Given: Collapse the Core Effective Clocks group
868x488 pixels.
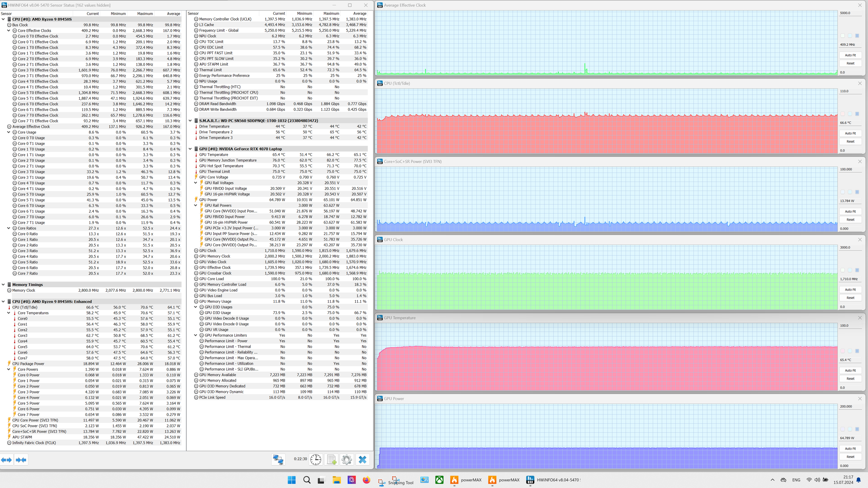Looking at the screenshot, I should click(x=9, y=31).
